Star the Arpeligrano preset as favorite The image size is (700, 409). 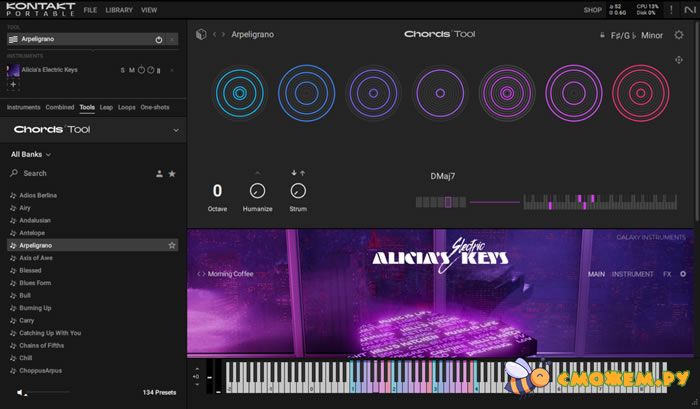(172, 245)
